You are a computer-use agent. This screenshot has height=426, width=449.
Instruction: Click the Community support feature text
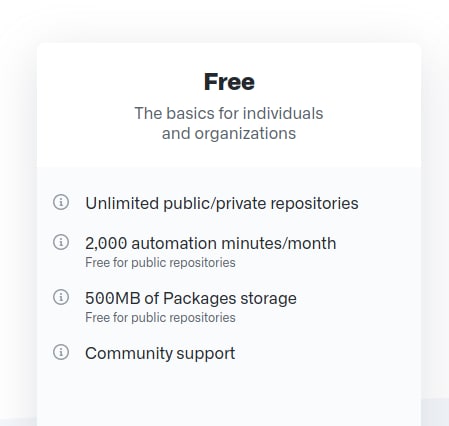160,354
